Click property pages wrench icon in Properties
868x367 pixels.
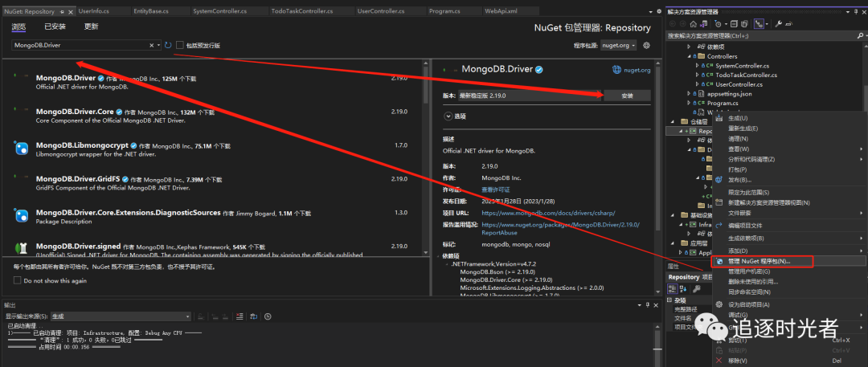click(x=696, y=289)
